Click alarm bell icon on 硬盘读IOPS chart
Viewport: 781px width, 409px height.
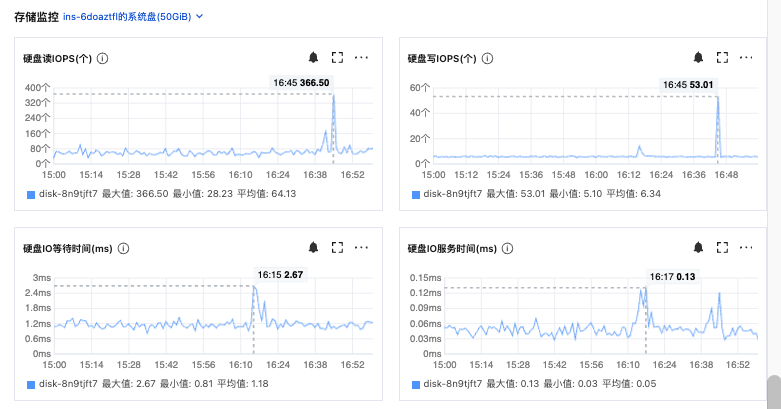[313, 58]
